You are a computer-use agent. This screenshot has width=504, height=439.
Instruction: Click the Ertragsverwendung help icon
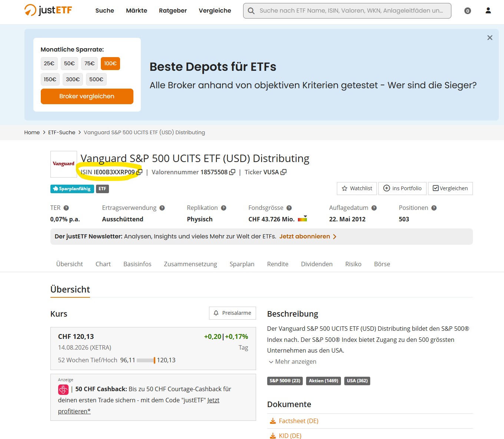(x=162, y=208)
